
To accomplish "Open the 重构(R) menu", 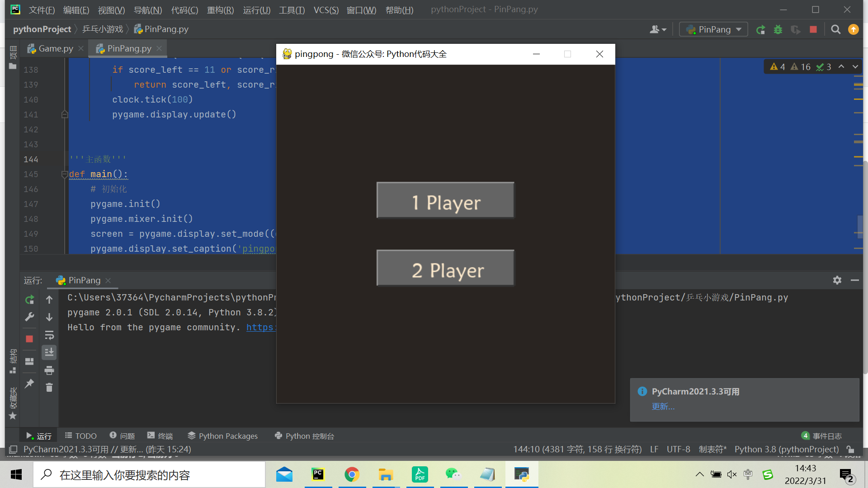I will pyautogui.click(x=220, y=10).
